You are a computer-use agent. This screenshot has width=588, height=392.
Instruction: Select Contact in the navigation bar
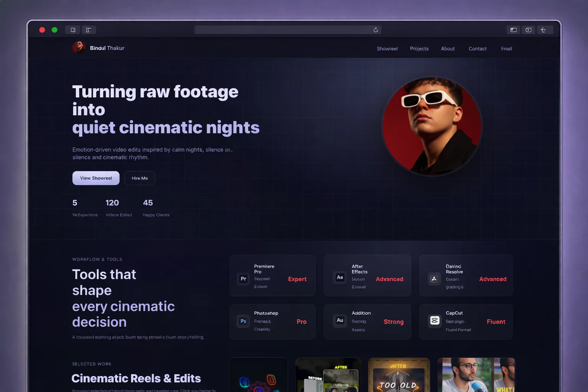click(477, 49)
